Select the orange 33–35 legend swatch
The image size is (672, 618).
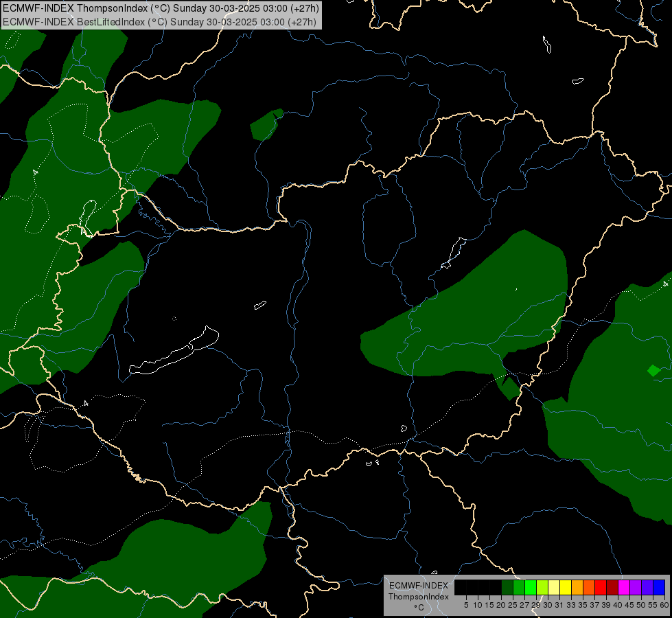577,587
